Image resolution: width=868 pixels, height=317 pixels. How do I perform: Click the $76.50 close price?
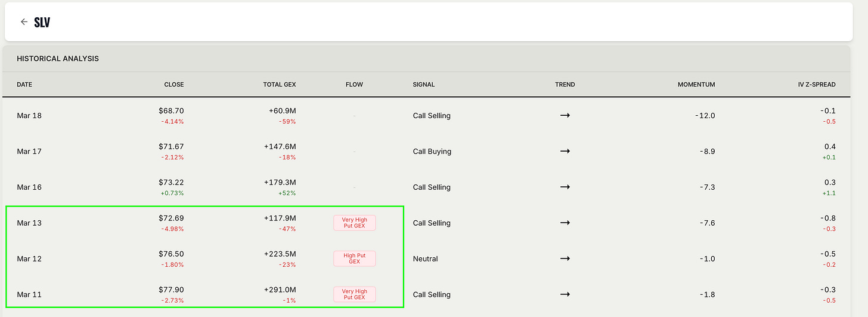[x=171, y=254]
